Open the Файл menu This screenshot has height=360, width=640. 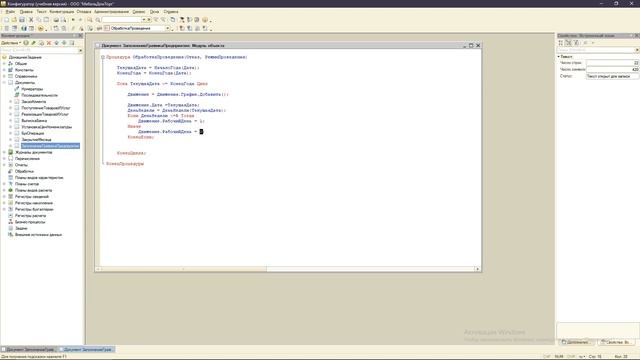tap(10, 12)
